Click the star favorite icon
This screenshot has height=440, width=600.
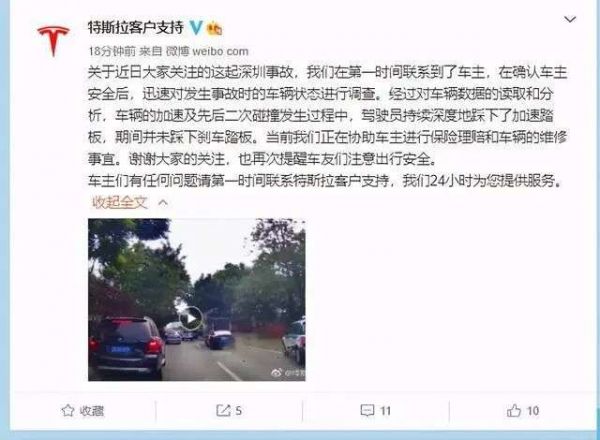(68, 411)
